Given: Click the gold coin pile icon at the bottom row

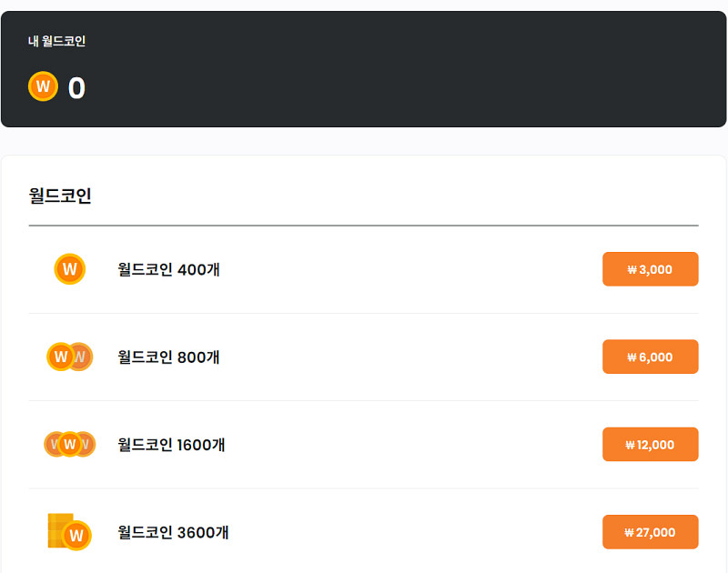Looking at the screenshot, I should coord(69,532).
